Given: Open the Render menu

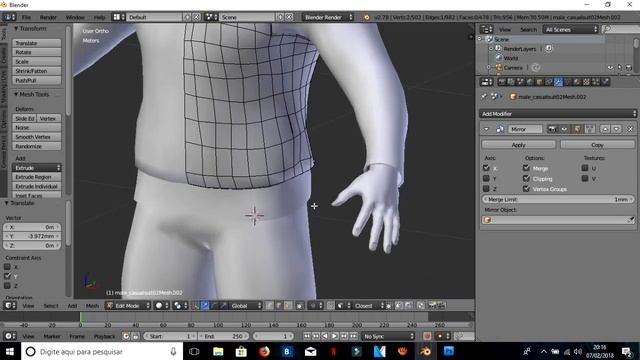Looking at the screenshot, I should point(48,17).
